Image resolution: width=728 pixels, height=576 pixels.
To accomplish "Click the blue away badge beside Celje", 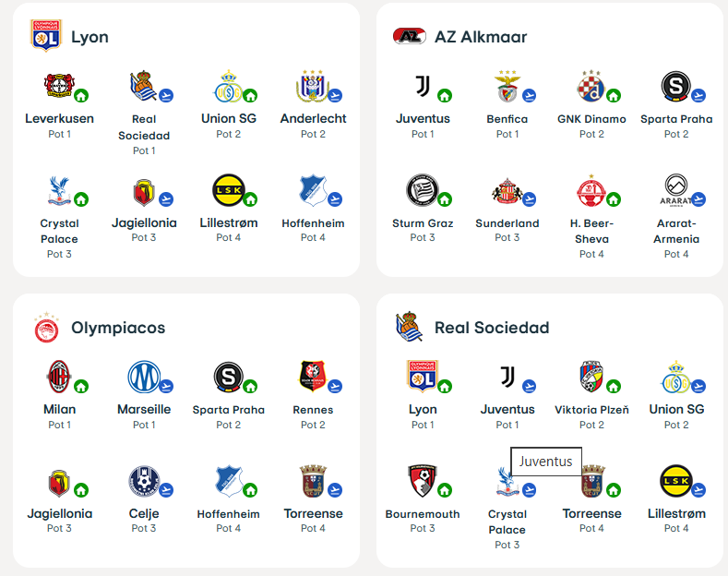I will 166,490.
